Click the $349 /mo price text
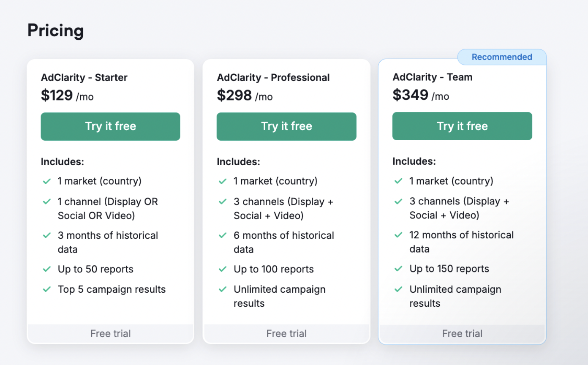Viewport: 588px width, 365px height. pyautogui.click(x=421, y=95)
